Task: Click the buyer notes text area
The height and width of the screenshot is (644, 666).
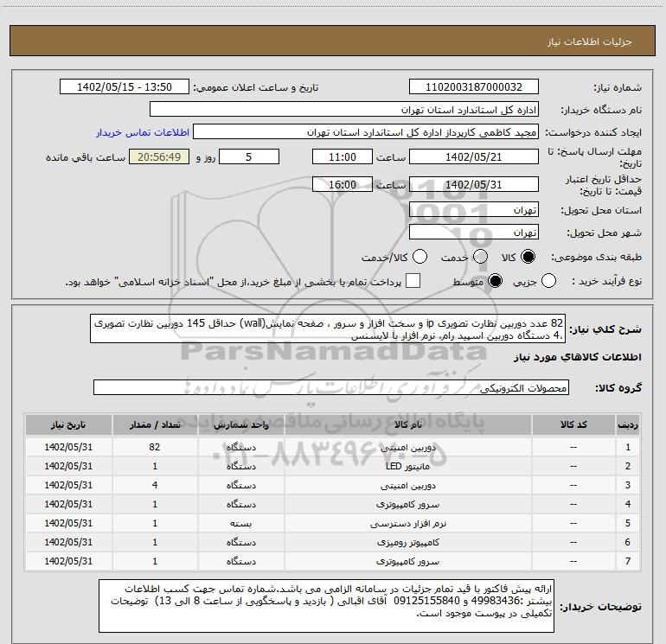Action: (326, 606)
